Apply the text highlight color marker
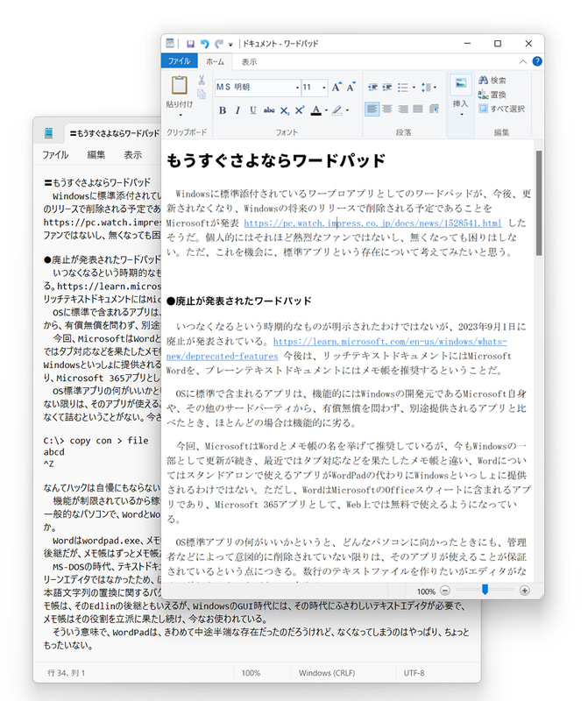 337,110
